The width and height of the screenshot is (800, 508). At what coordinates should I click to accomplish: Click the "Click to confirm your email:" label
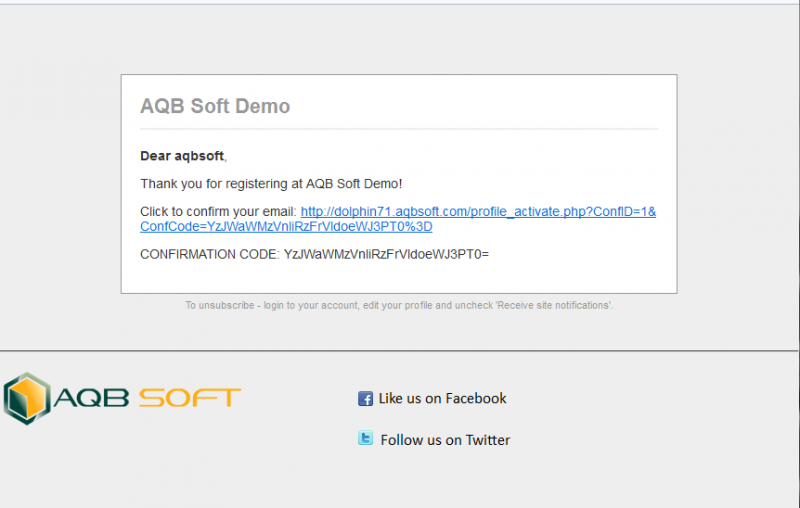[x=218, y=212]
